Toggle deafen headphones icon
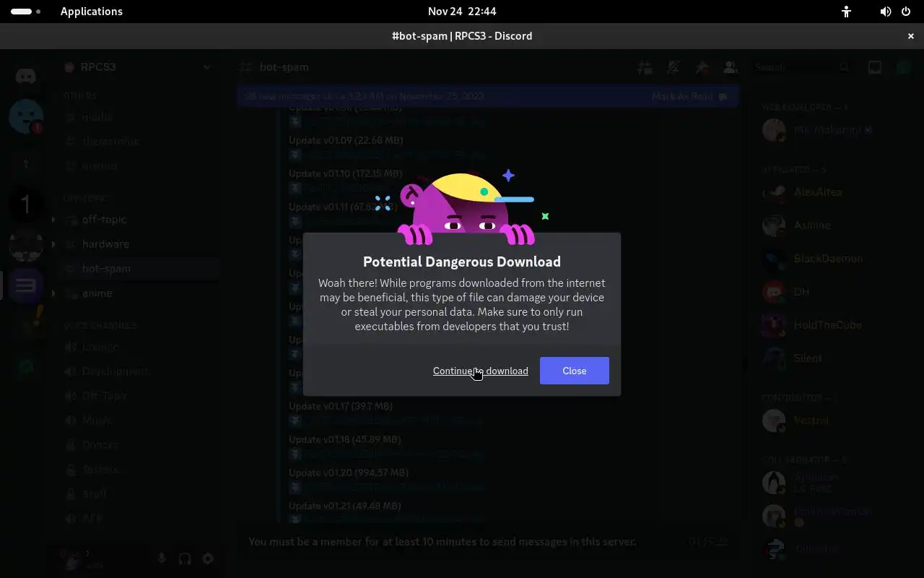Image resolution: width=924 pixels, height=578 pixels. click(185, 558)
